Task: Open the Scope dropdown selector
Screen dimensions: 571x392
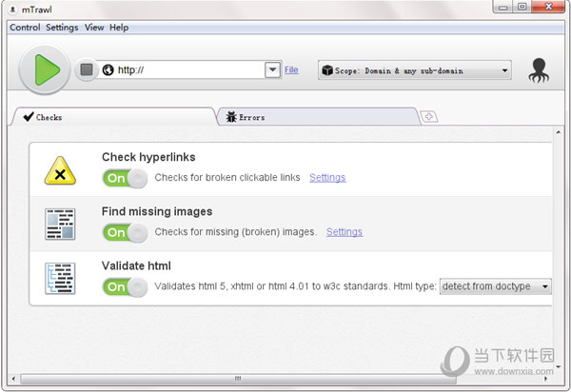Action: click(x=415, y=70)
